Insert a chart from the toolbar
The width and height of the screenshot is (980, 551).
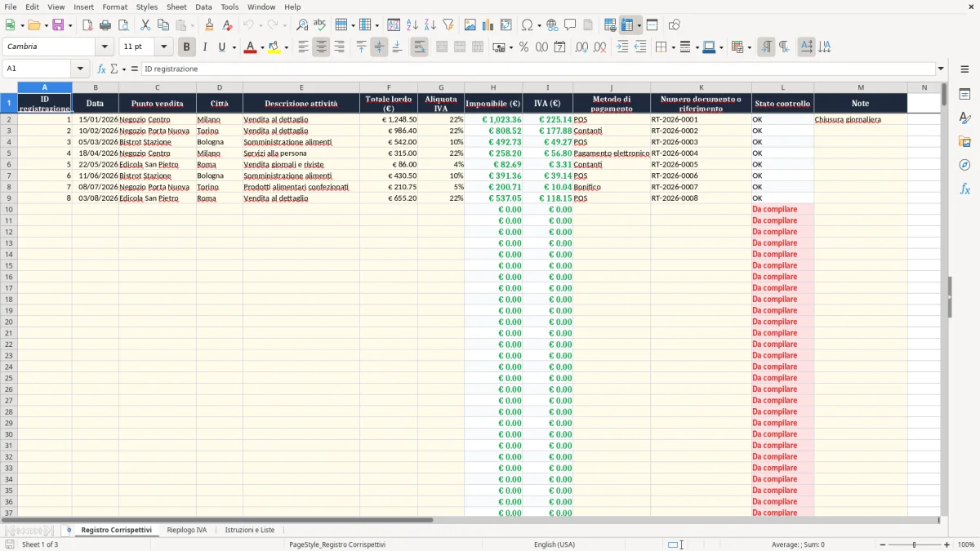coord(488,25)
